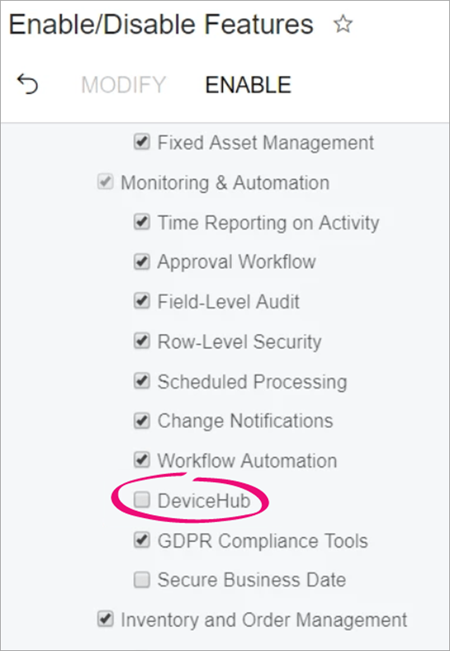This screenshot has width=450, height=651.
Task: Uncheck Time Reporting on Activity
Action: click(142, 222)
